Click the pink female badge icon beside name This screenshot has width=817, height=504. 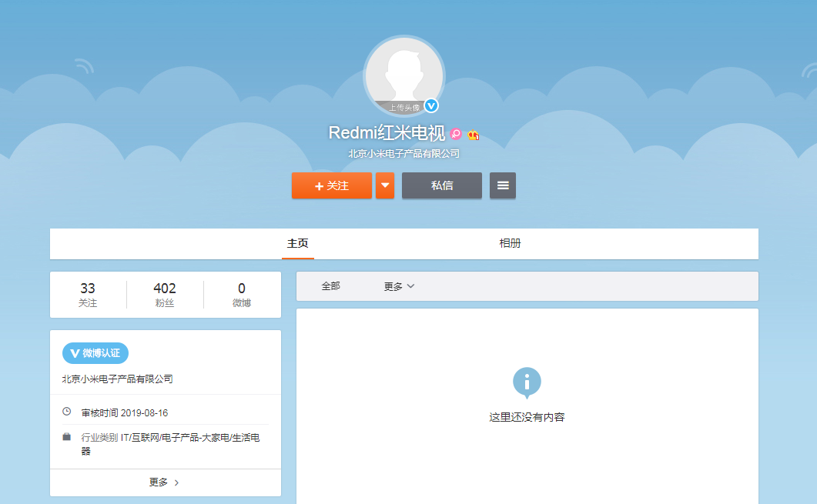456,135
